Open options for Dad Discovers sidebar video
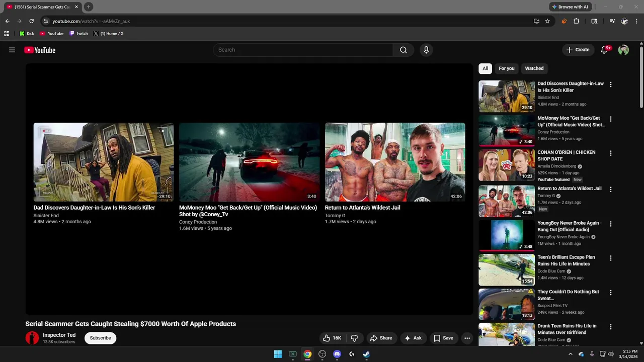 611,85
